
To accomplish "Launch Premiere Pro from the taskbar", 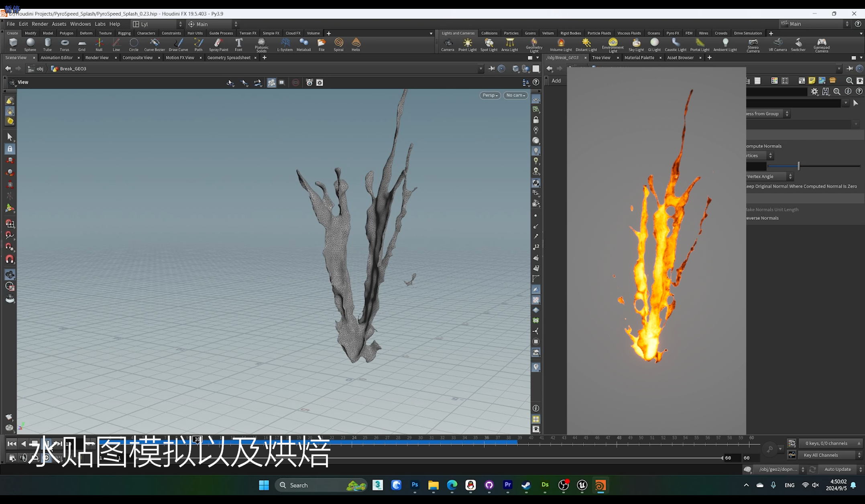I will 507,485.
